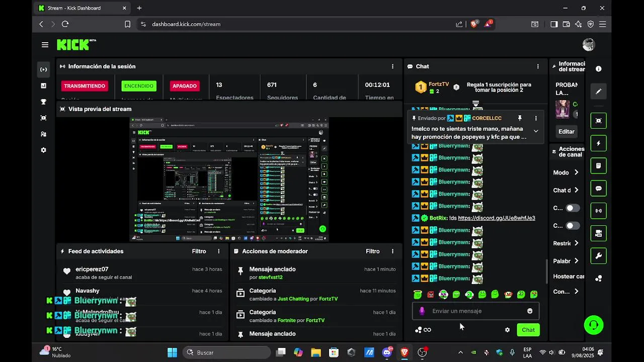644x362 pixels.
Task: Open the Stream page in left sidebar
Action: point(43,69)
